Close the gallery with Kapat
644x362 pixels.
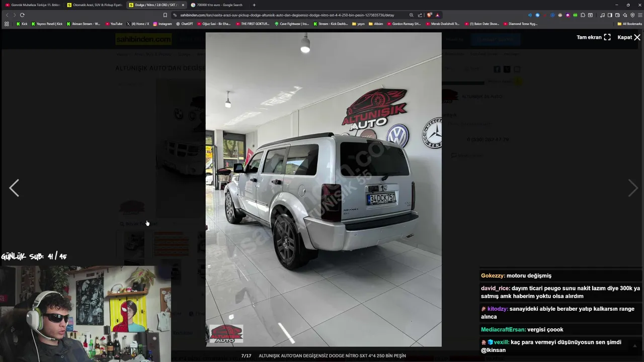(629, 37)
